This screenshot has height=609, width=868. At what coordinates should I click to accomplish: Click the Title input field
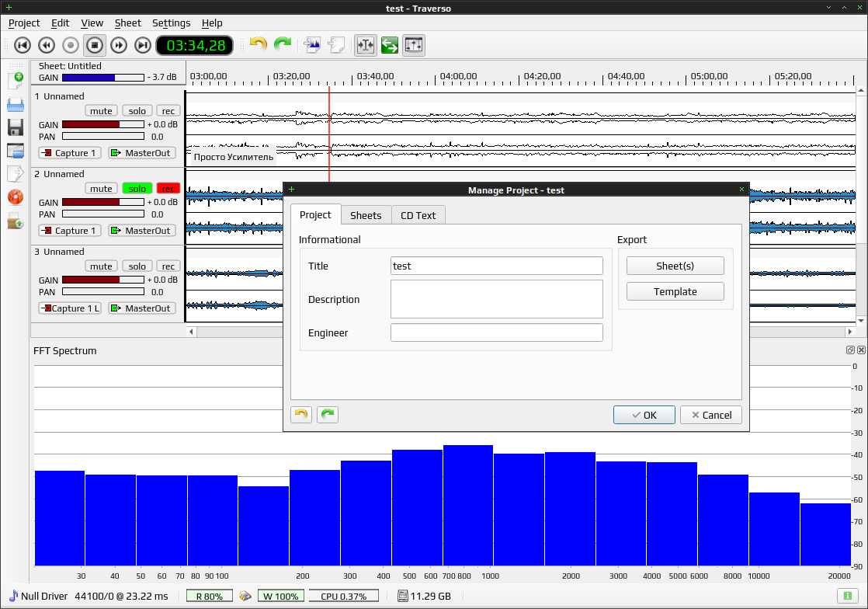(497, 266)
